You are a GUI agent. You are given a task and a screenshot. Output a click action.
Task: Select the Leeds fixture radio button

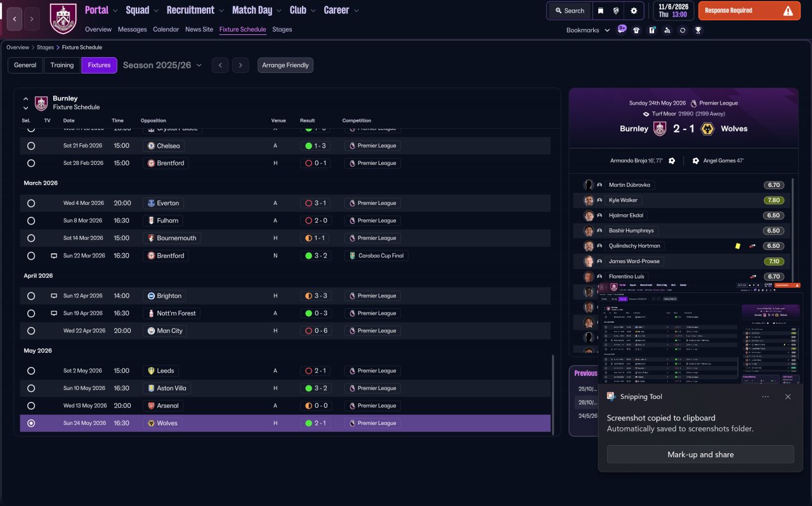31,371
